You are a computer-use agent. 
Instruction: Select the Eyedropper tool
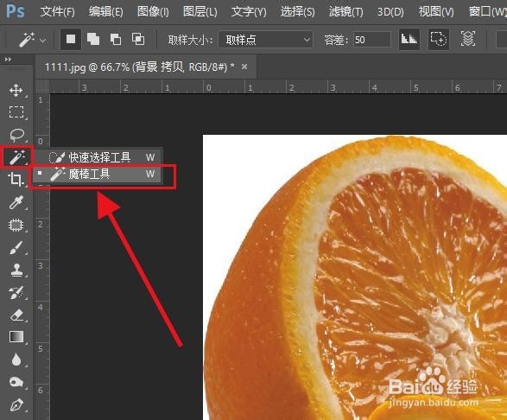[x=16, y=202]
